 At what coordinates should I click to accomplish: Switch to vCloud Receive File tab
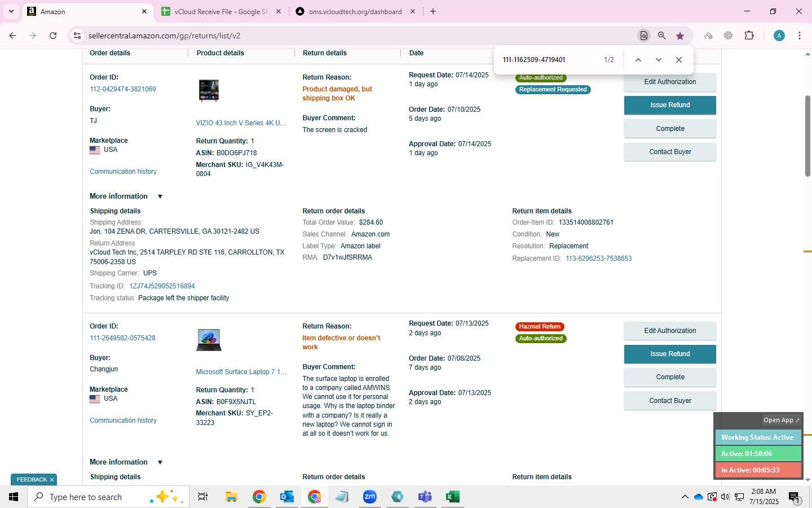coord(221,11)
